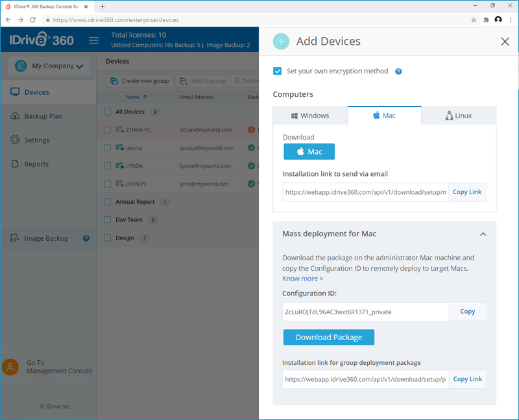Open Backup Plan in the sidebar
Screen dimensions: 519x420
click(x=48, y=116)
